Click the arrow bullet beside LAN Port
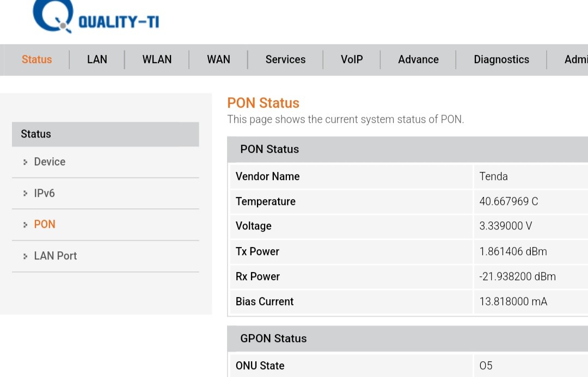Viewport: 588px width, 377px height. (25, 256)
